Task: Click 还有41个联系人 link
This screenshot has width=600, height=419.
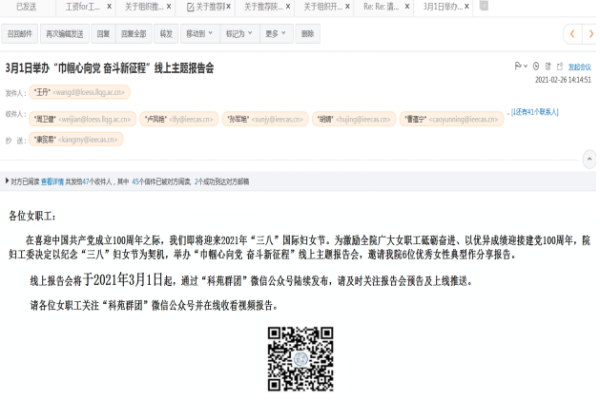Action: (537, 112)
